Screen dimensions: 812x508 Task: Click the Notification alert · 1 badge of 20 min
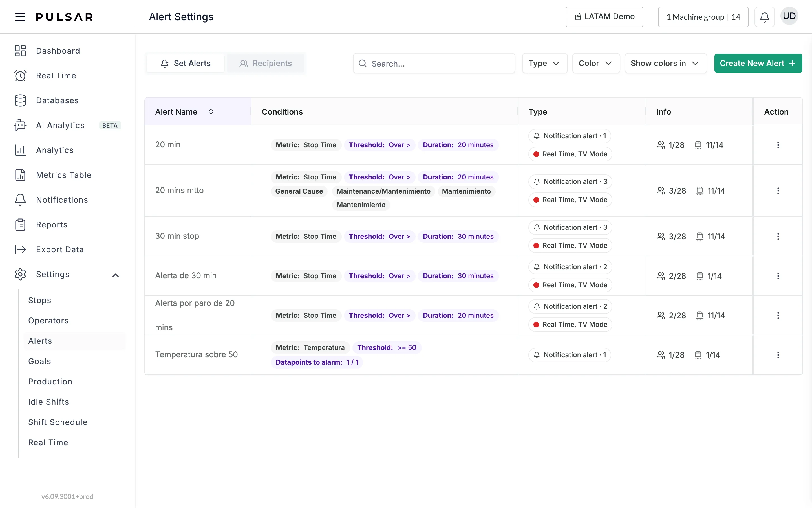tap(570, 136)
